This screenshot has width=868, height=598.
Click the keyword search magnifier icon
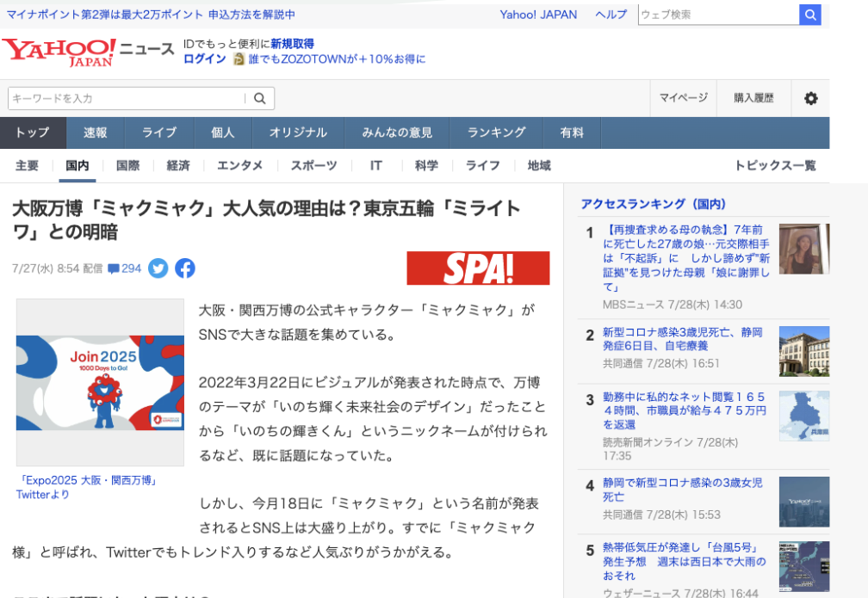[x=260, y=98]
